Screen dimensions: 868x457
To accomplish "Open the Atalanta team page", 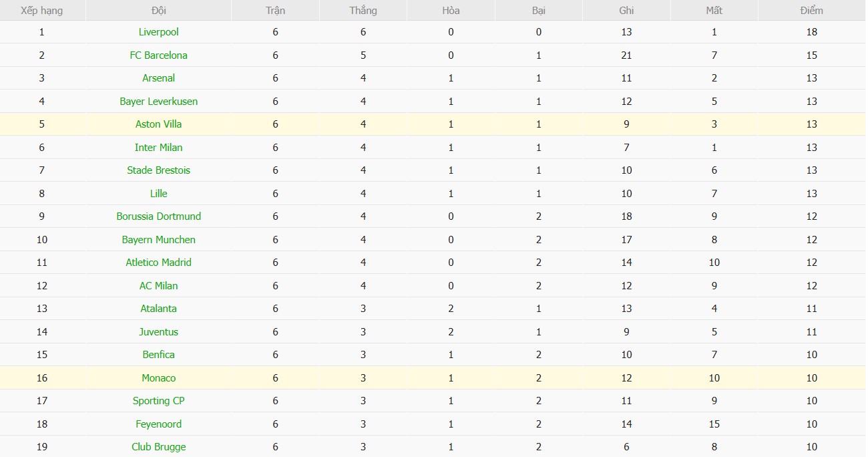I will (x=159, y=309).
